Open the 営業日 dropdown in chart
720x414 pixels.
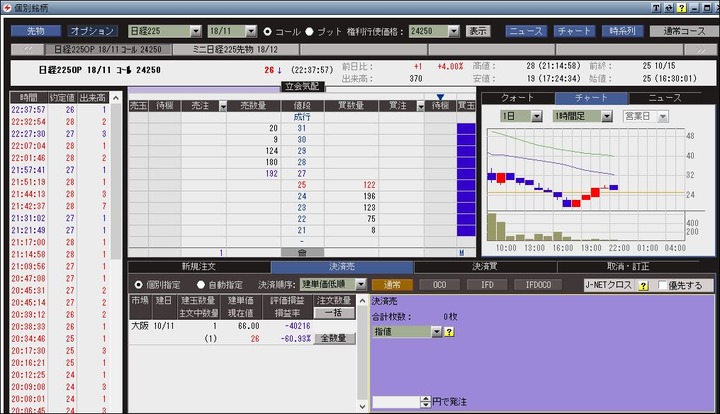click(x=663, y=117)
